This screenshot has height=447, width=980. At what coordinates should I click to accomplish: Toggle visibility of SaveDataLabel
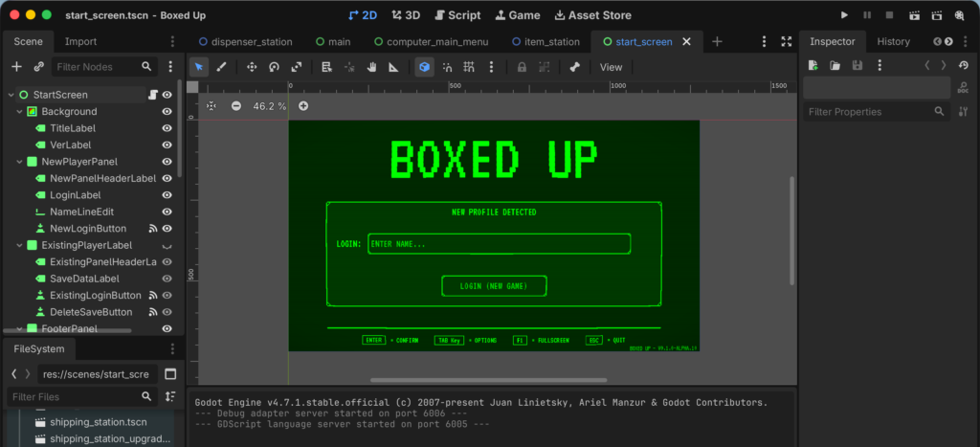pos(167,279)
